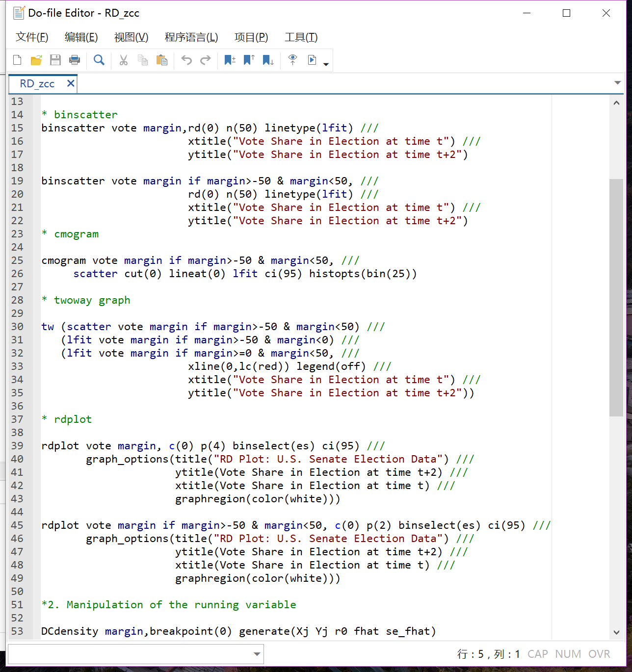Open the 工具(T) menu

[x=301, y=37]
